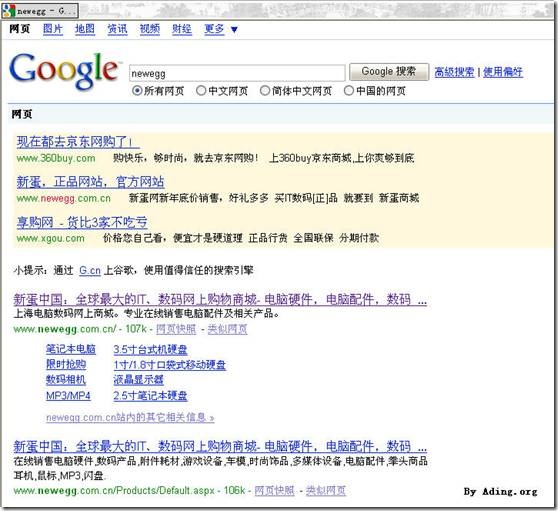Click the search box containing newegg
The image size is (558, 511).
pyautogui.click(x=237, y=73)
